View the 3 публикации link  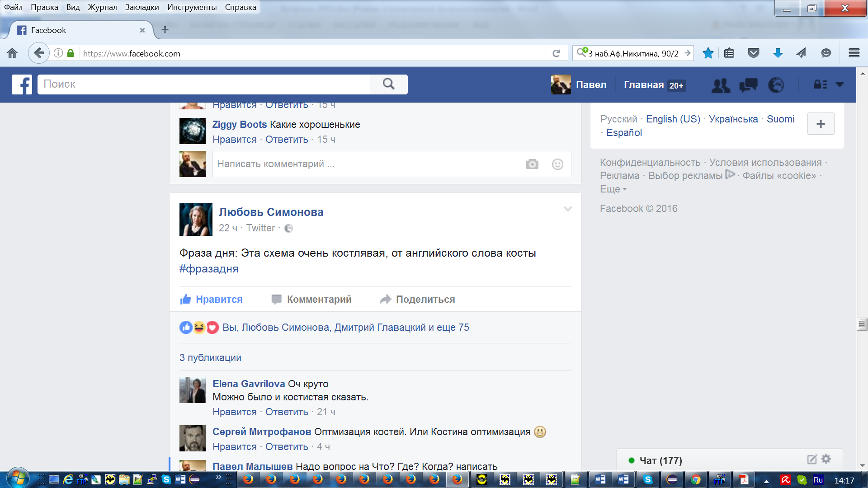click(x=210, y=357)
